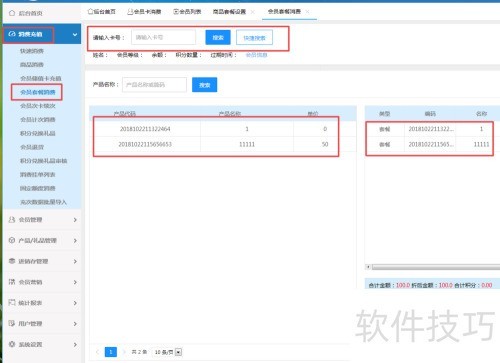The height and width of the screenshot is (363, 500).
Task: Click the icon next to 会员营销
Action: (x=12, y=282)
